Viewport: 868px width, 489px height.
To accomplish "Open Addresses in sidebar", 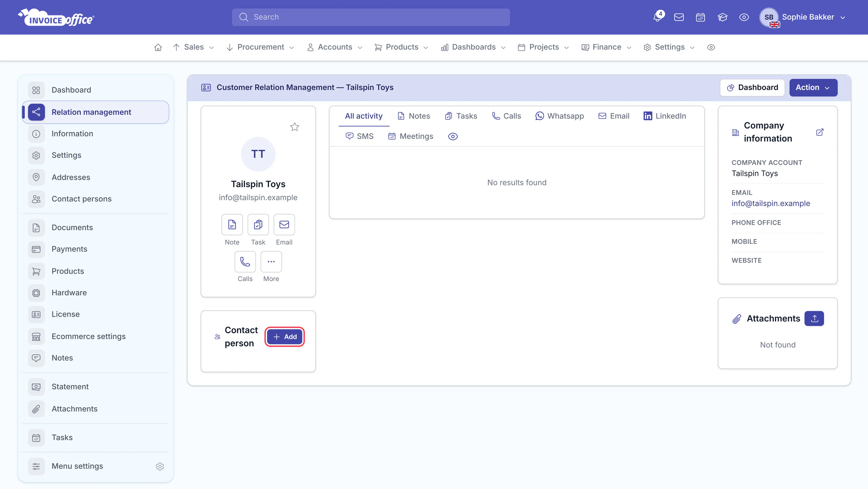I will (95, 177).
